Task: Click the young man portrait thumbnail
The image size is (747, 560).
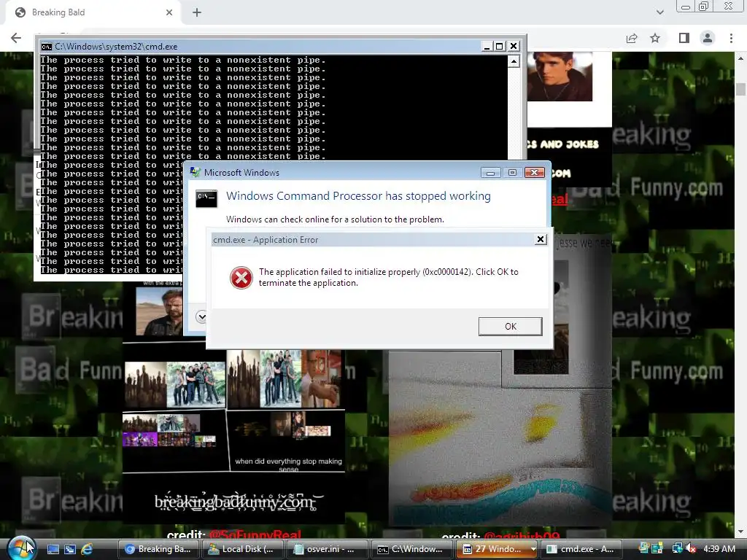Action: [x=560, y=77]
